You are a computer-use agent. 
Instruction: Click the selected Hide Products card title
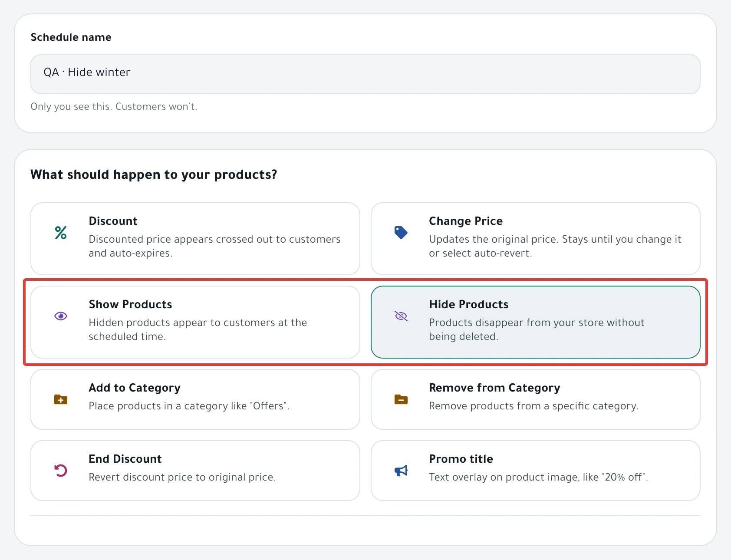[469, 304]
